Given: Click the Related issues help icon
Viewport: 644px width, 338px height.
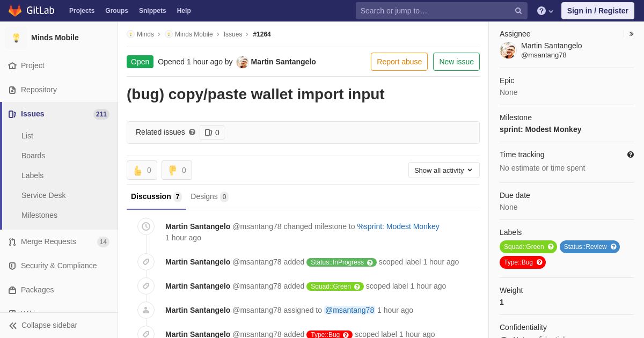Looking at the screenshot, I should [x=192, y=132].
